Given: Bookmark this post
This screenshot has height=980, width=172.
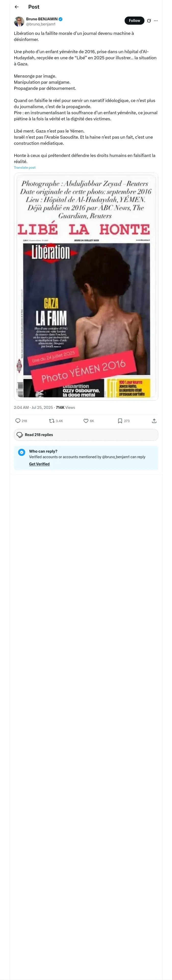Looking at the screenshot, I should pyautogui.click(x=120, y=421).
